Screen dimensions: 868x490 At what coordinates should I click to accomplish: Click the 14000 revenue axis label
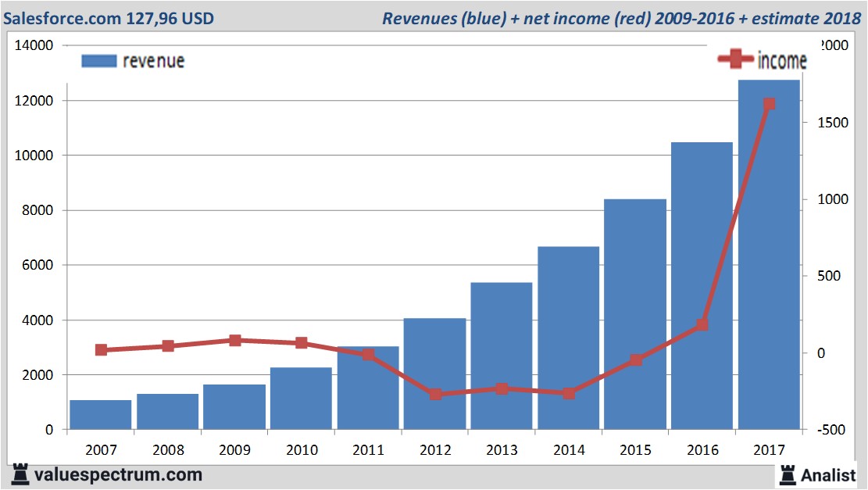point(34,45)
